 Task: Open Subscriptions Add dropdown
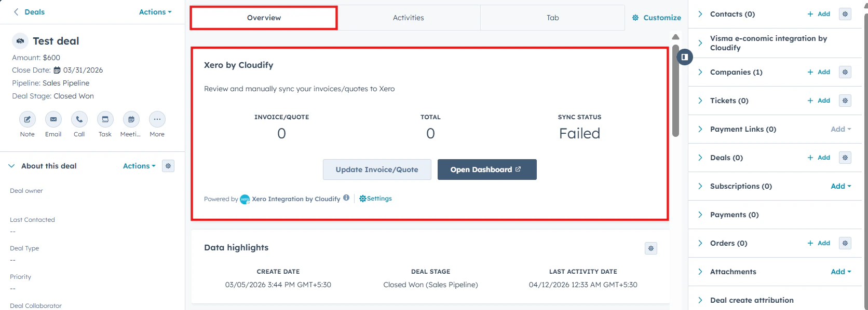click(841, 186)
